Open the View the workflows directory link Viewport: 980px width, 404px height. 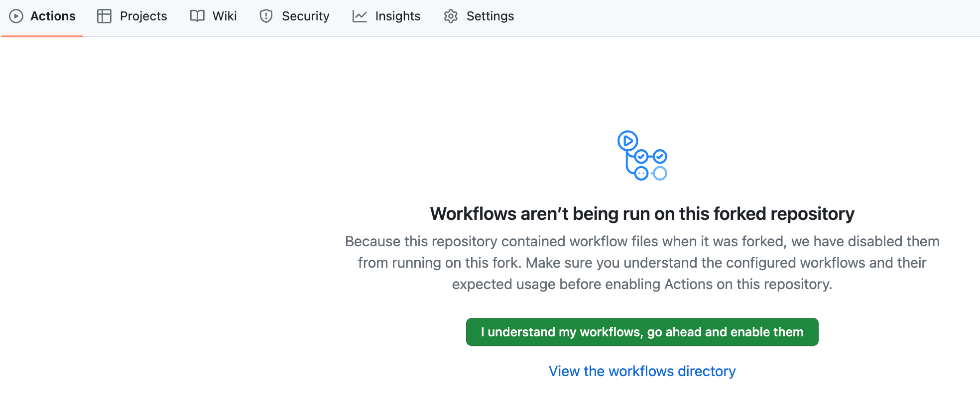[x=642, y=371]
